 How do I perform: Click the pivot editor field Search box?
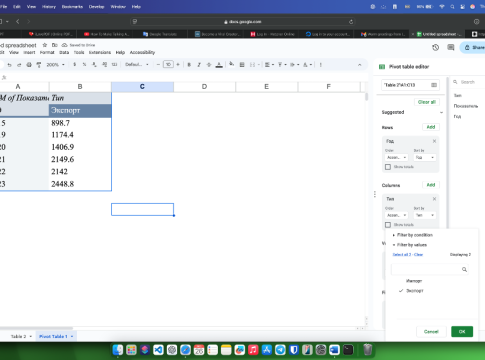[468, 82]
